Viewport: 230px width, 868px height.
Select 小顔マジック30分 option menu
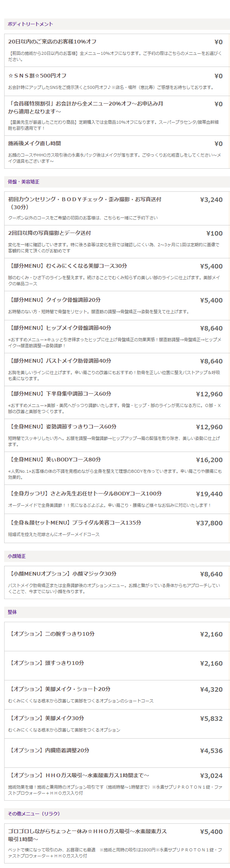click(62, 574)
